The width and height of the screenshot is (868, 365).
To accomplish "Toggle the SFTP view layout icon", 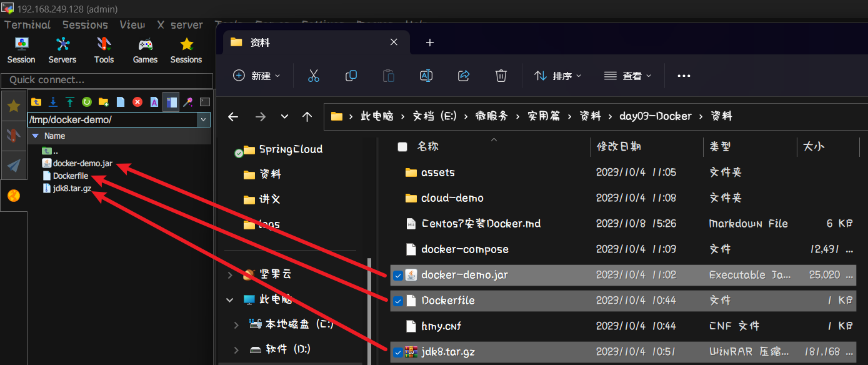I will (171, 102).
